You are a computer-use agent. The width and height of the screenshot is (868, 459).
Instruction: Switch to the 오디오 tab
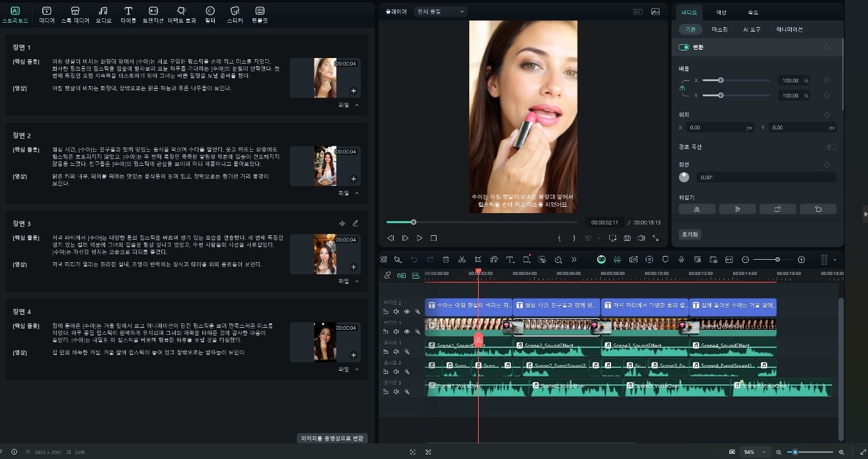point(103,15)
